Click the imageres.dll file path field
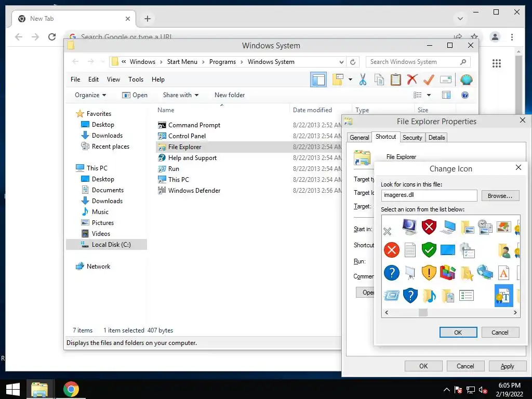The width and height of the screenshot is (532, 399). click(429, 195)
